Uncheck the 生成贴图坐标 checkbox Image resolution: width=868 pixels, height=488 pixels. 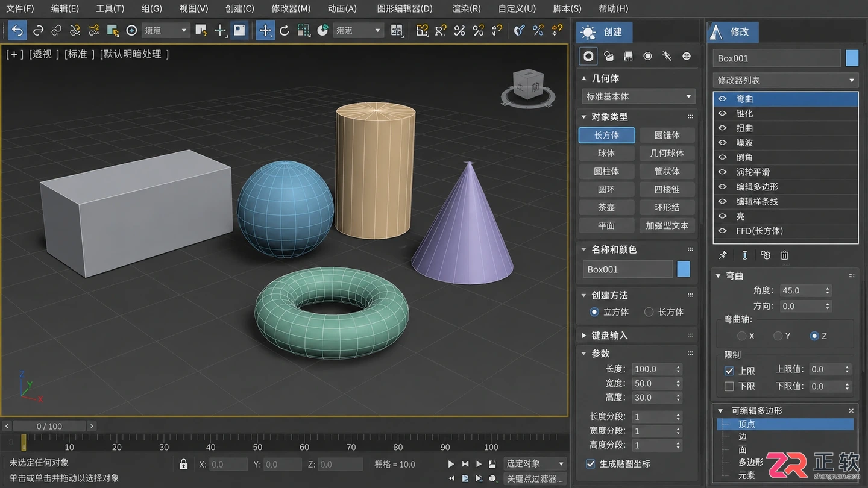591,464
